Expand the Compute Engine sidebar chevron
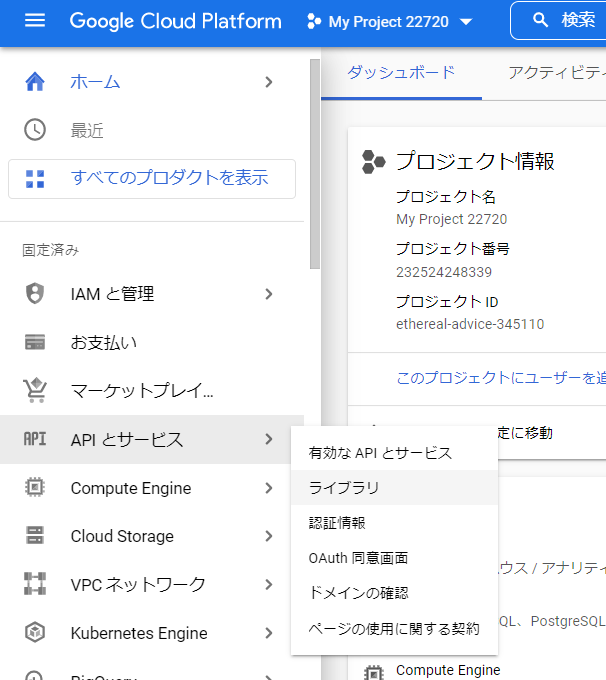606x680 pixels. tap(269, 488)
